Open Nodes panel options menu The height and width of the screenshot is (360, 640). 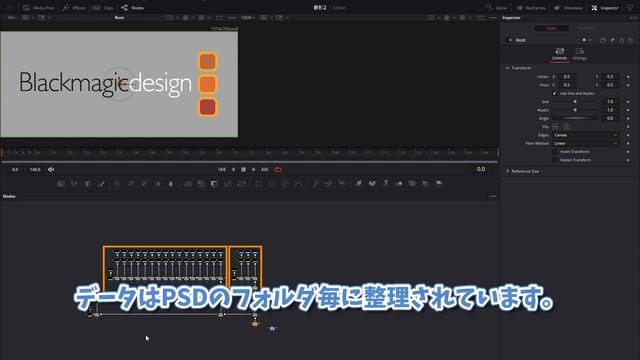493,196
